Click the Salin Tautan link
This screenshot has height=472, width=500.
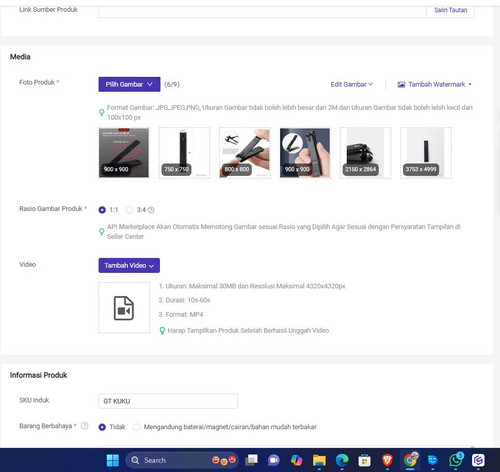450,10
